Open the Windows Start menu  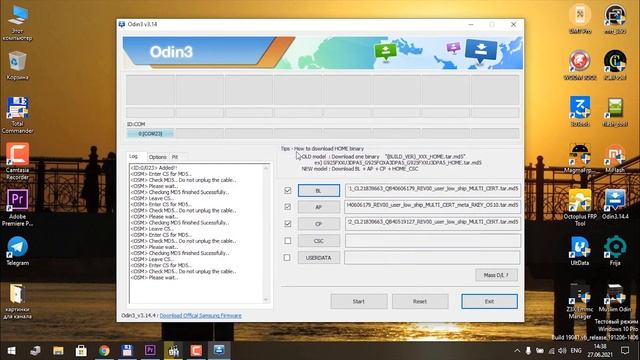click(x=11, y=351)
